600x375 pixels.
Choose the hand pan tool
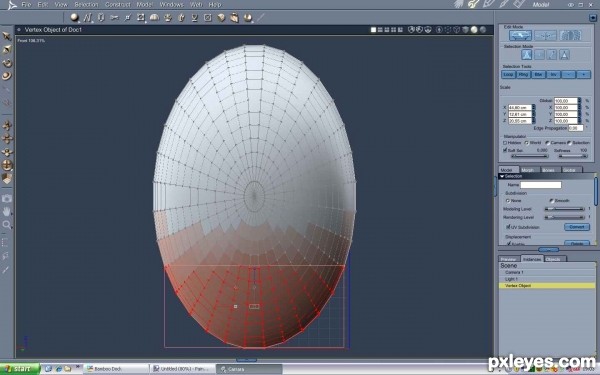point(7,211)
